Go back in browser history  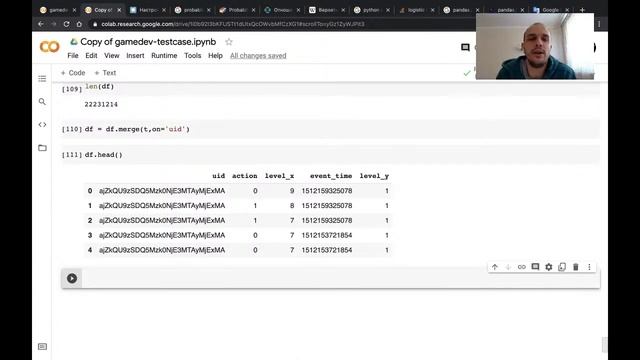click(x=41, y=24)
